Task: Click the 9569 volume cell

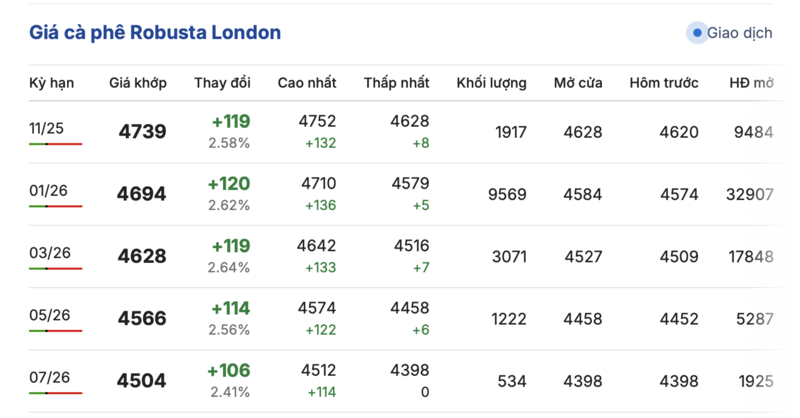Action: click(x=507, y=194)
